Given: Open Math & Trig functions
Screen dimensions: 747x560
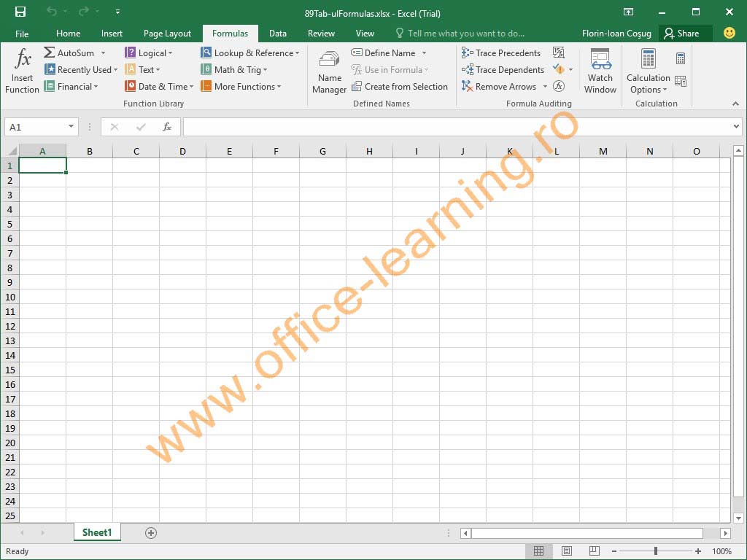Looking at the screenshot, I should pyautogui.click(x=234, y=69).
